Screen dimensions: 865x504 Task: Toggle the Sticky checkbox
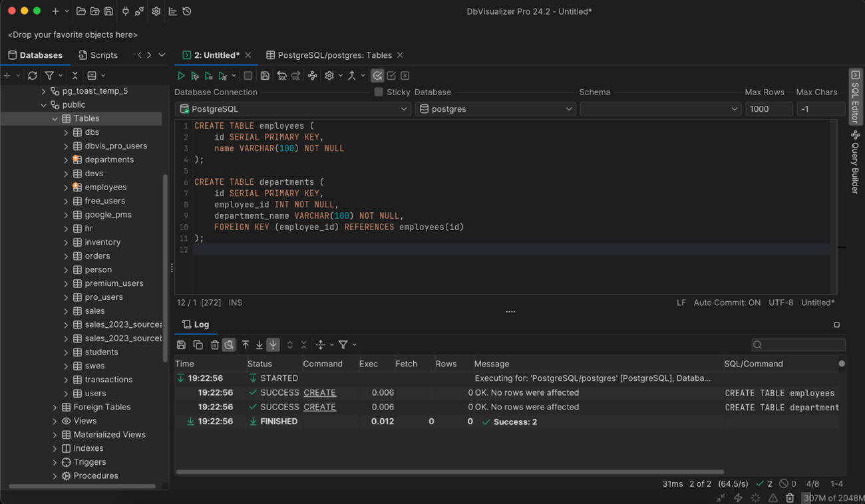click(379, 92)
